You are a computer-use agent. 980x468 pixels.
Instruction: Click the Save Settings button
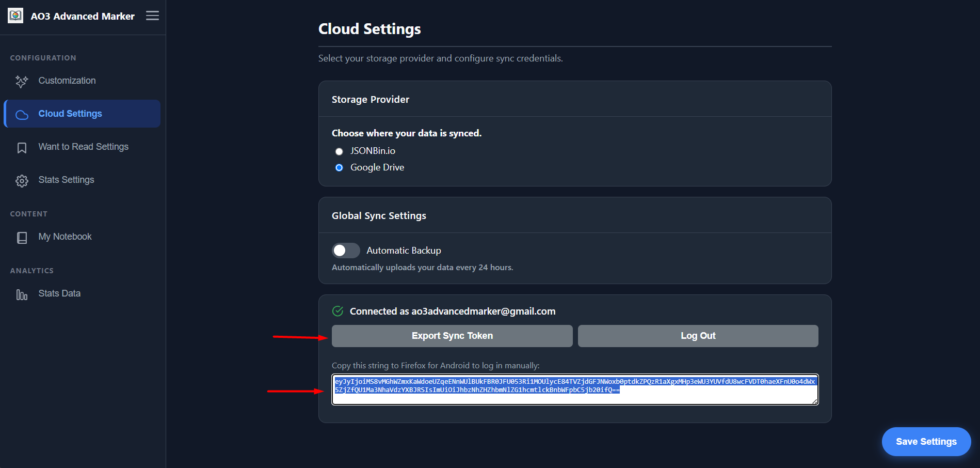pos(926,442)
